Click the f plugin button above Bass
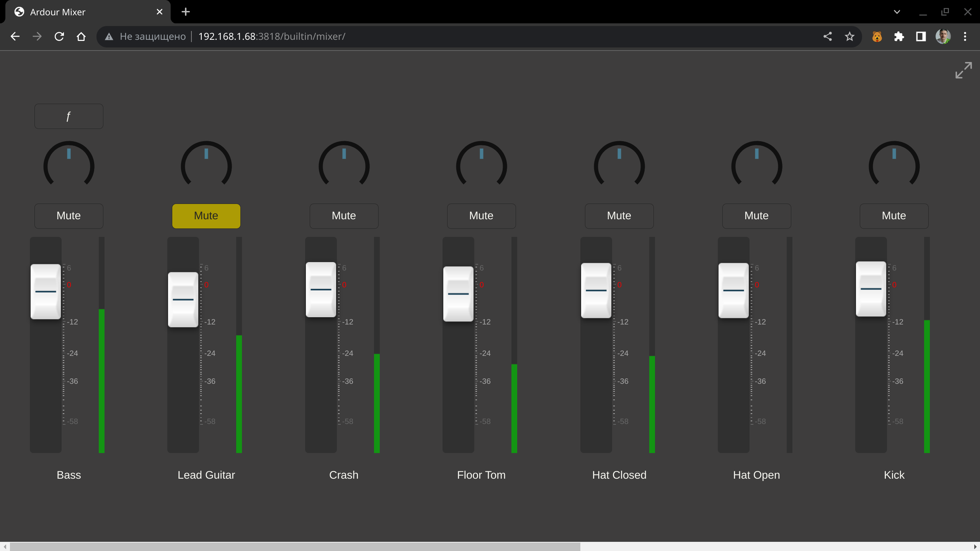The width and height of the screenshot is (980, 551). [69, 116]
